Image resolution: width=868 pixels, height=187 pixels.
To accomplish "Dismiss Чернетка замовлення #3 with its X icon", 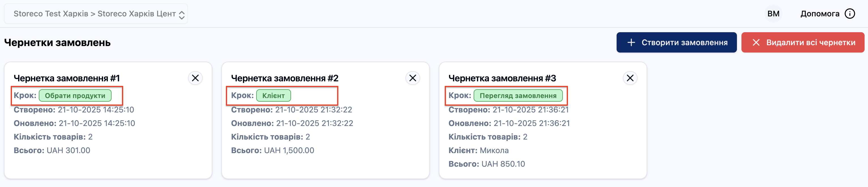I will click(630, 78).
